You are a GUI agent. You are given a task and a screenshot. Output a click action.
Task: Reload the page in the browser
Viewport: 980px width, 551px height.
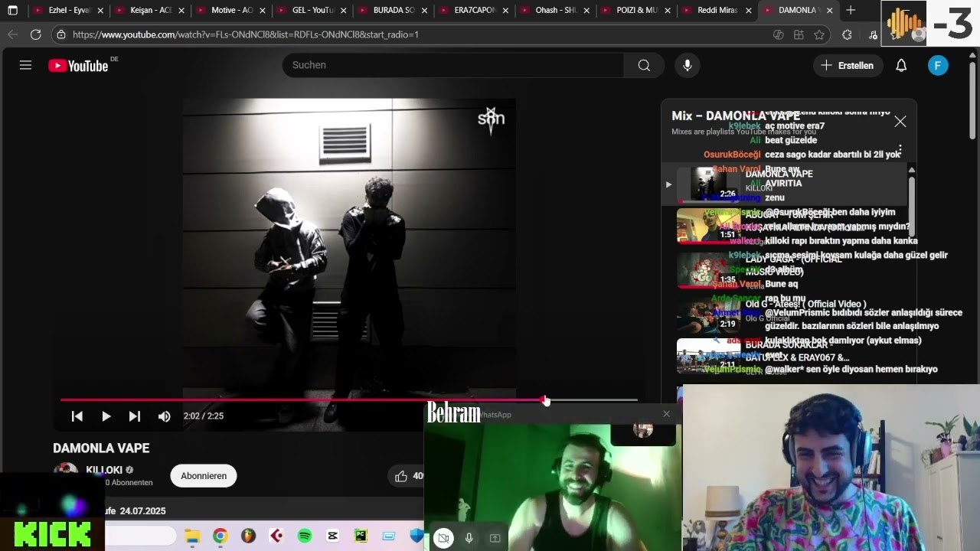point(36,34)
